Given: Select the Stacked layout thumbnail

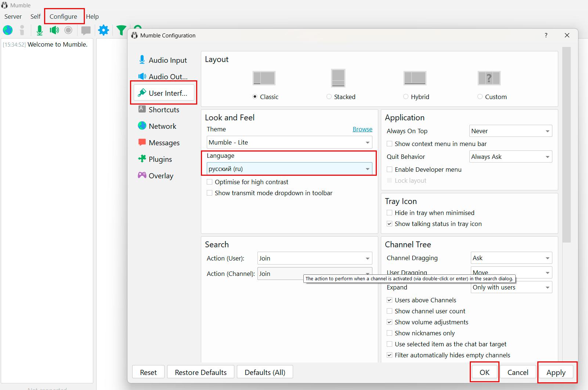Looking at the screenshot, I should tap(338, 78).
